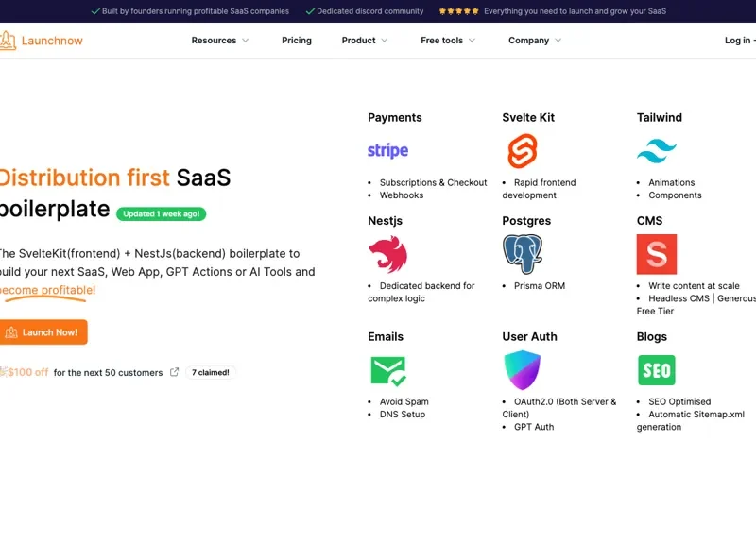Click the orange Launch Now! button

pyautogui.click(x=43, y=332)
